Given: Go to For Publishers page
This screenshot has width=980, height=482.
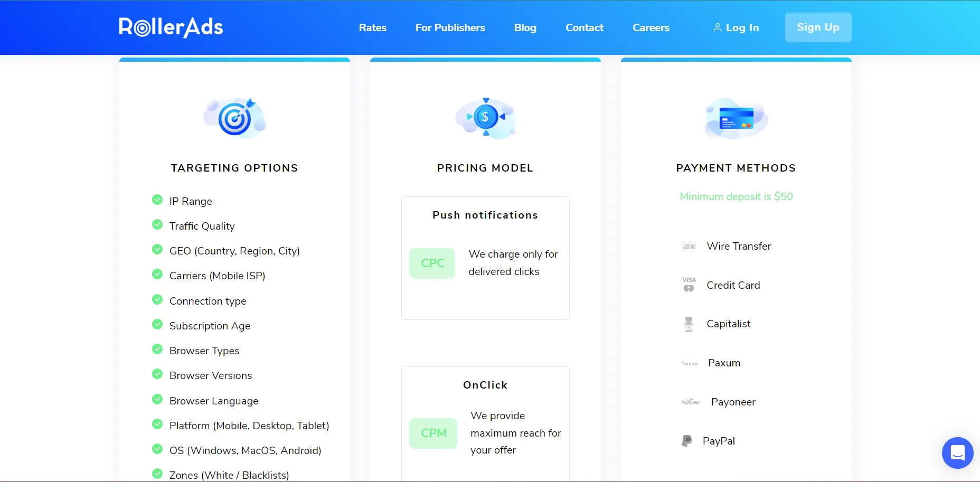Looking at the screenshot, I should point(450,27).
